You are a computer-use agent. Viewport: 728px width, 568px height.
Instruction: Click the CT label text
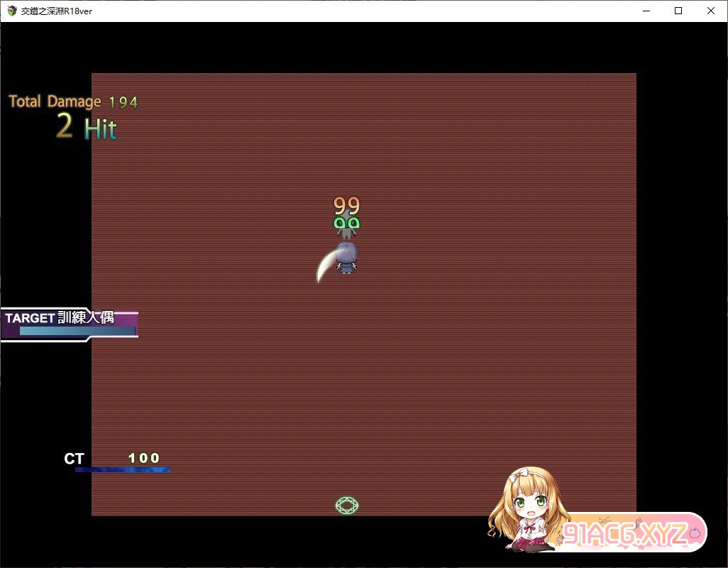point(74,459)
